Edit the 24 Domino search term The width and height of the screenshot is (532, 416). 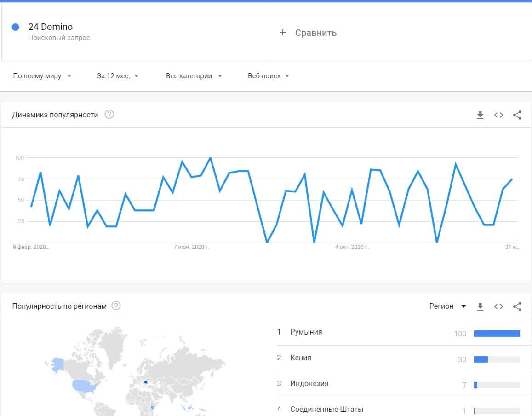51,27
